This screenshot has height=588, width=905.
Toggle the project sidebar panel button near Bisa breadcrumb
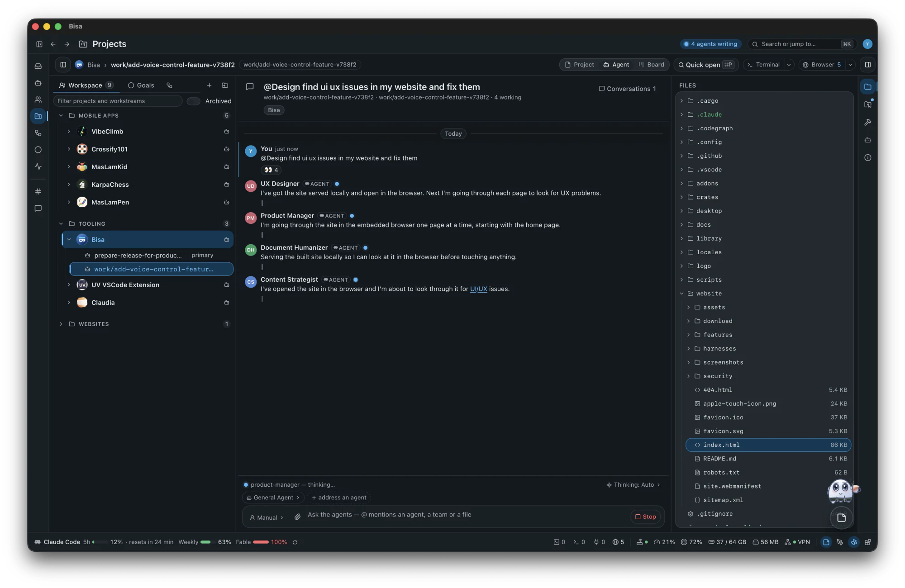[63, 65]
